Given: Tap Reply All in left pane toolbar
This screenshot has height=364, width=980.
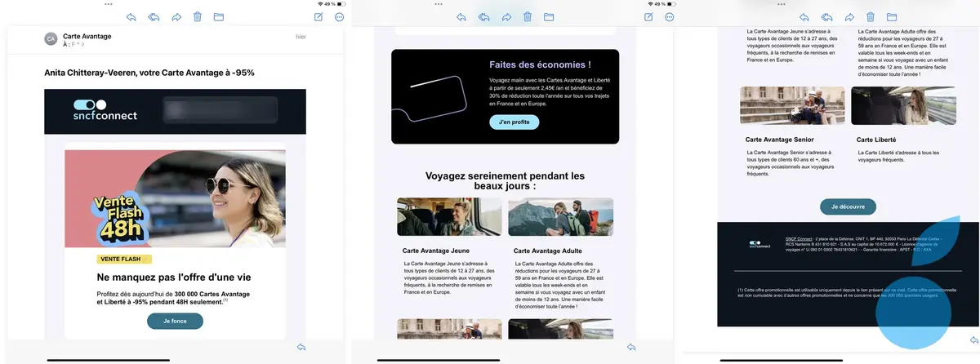Looking at the screenshot, I should (154, 16).
